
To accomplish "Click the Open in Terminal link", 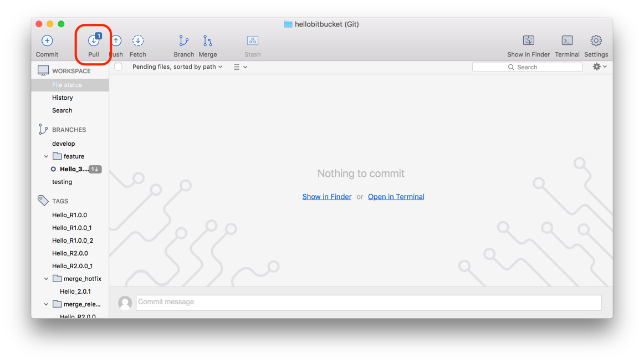I will [x=396, y=197].
